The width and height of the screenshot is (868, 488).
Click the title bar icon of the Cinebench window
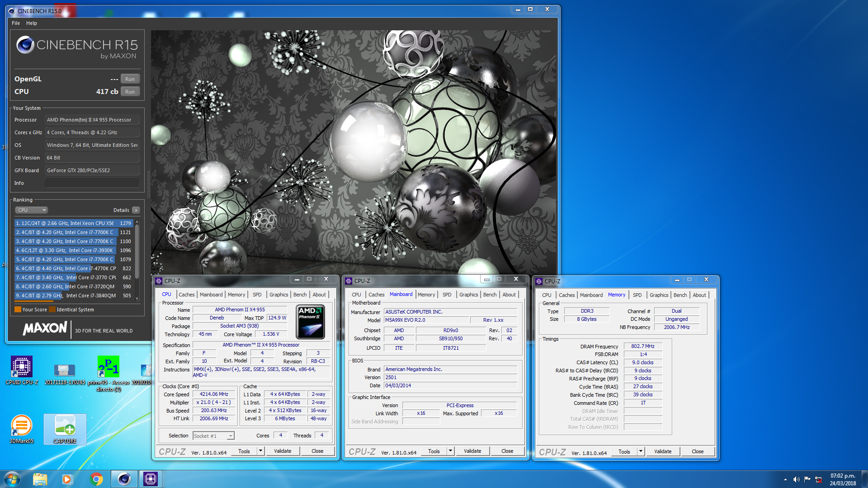pyautogui.click(x=11, y=11)
